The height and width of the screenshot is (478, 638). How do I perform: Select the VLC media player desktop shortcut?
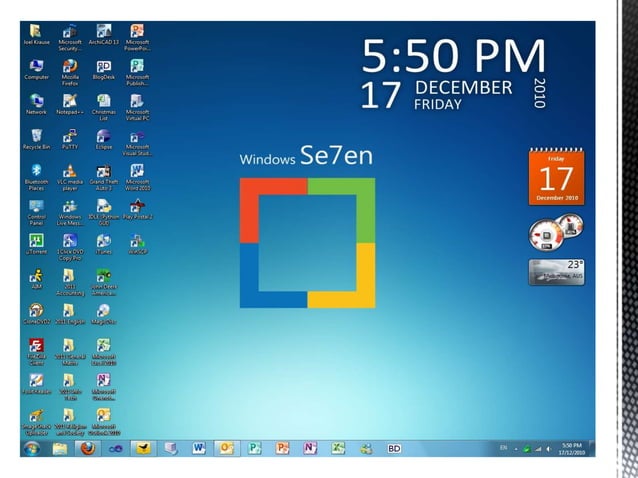coord(70,177)
